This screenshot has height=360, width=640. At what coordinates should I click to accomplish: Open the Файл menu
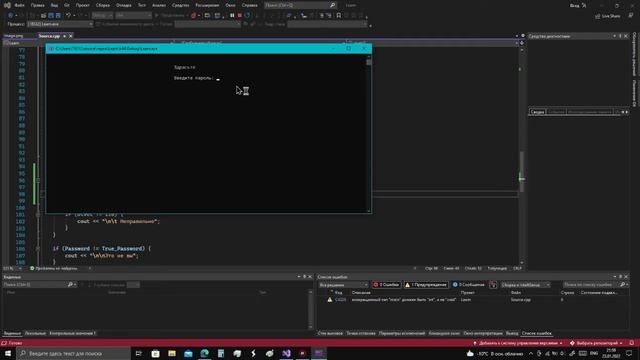19,5
